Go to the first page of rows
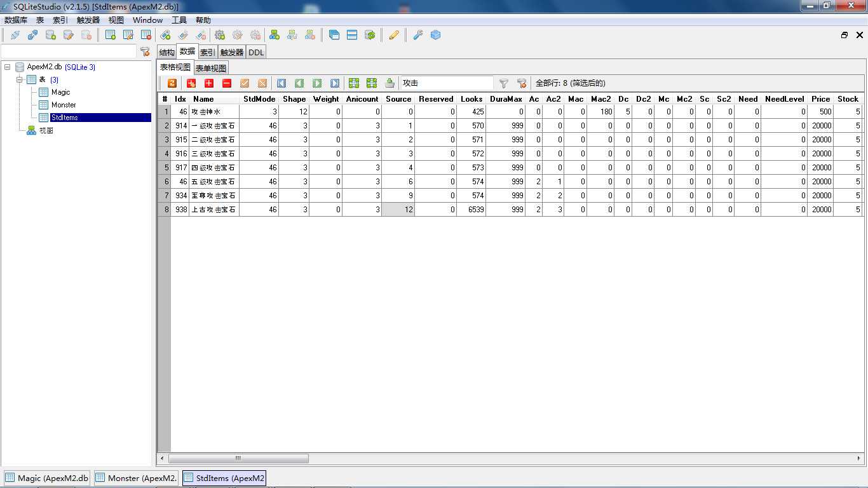The image size is (868, 488). [x=281, y=83]
